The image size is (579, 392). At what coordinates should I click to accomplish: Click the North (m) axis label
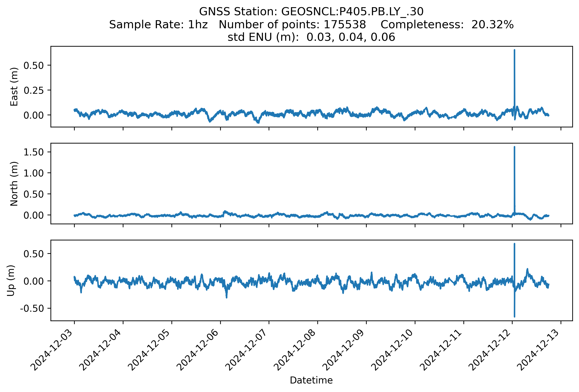(x=14, y=184)
